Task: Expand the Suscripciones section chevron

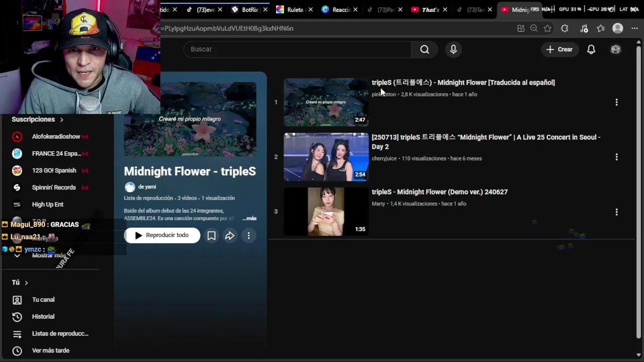Action: pyautogui.click(x=62, y=120)
